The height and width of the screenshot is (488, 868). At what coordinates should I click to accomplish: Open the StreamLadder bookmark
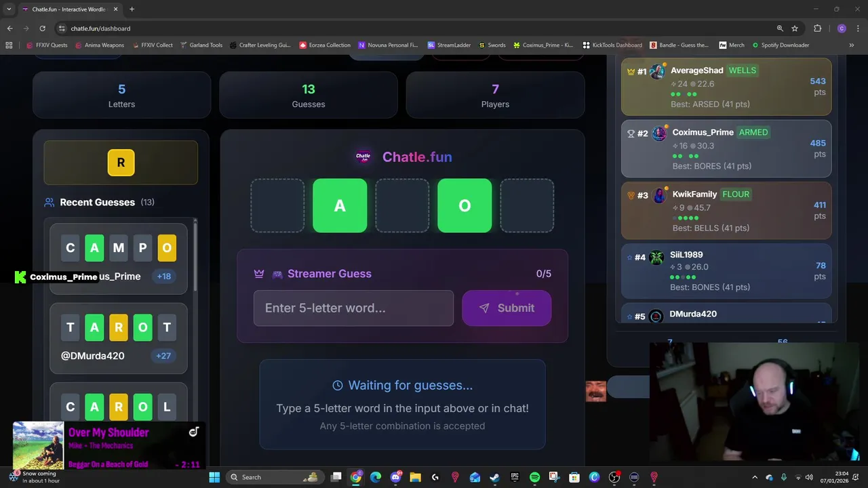tap(449, 45)
